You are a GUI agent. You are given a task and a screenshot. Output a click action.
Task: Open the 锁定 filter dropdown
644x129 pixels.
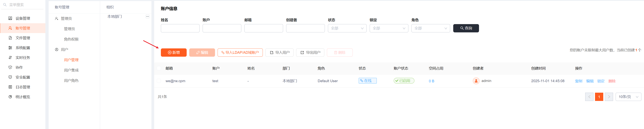click(388, 28)
